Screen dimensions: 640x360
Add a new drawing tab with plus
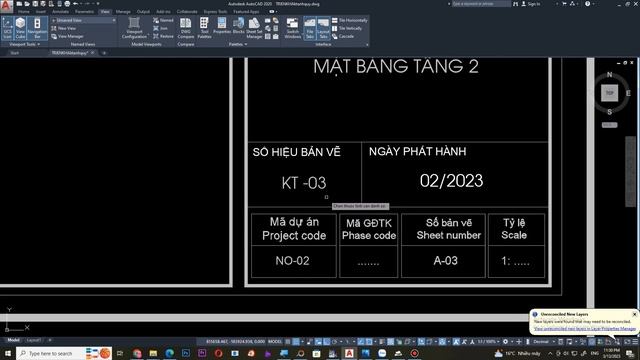(x=104, y=53)
